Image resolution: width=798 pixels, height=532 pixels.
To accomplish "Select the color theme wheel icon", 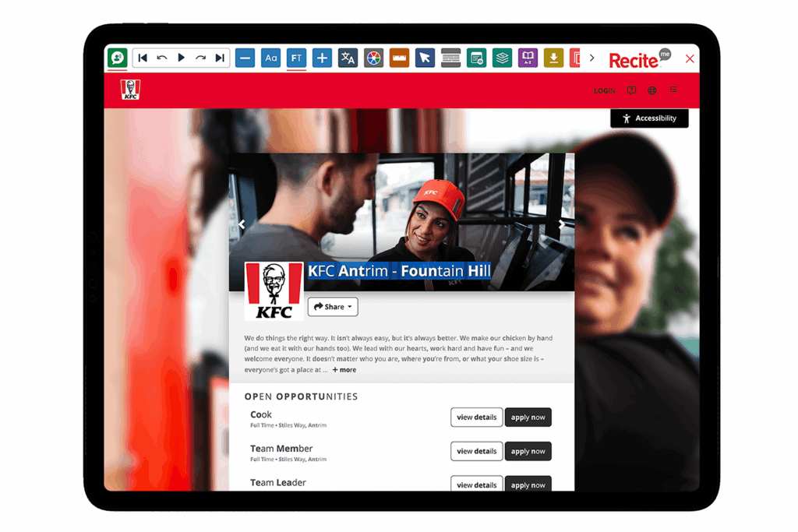I will point(373,58).
